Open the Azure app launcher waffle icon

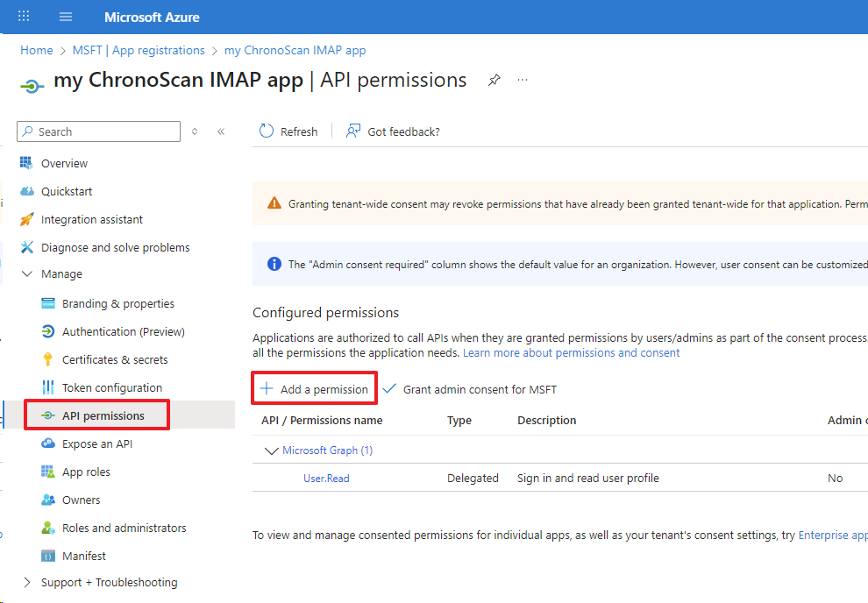(x=24, y=17)
